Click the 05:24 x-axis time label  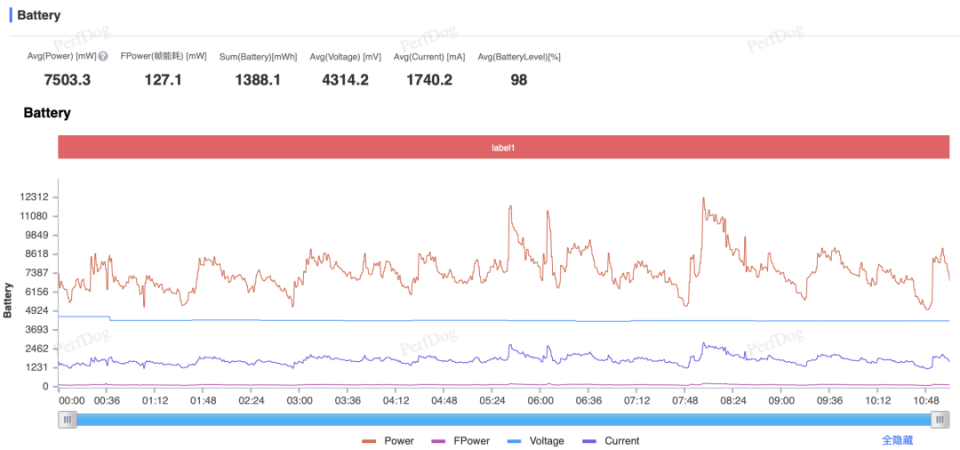pyautogui.click(x=492, y=401)
